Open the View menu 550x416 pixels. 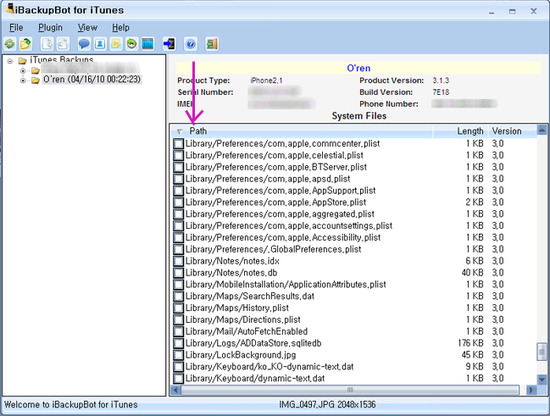[87, 27]
